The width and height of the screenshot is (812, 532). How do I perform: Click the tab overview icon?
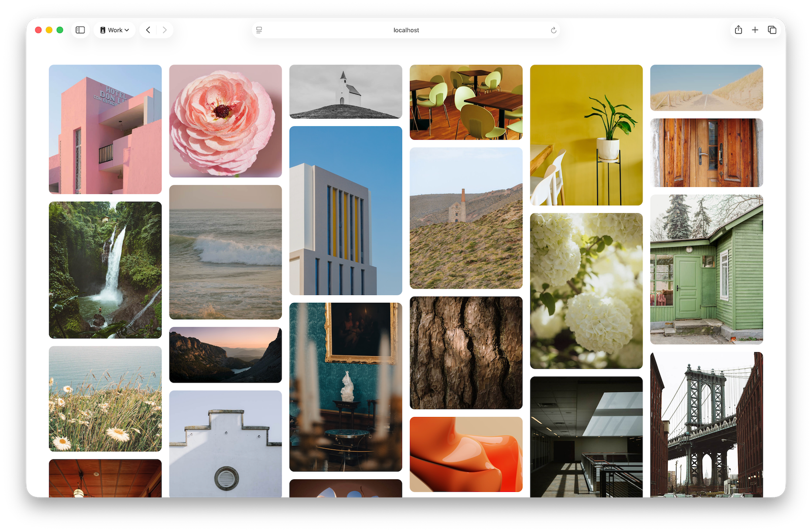772,30
